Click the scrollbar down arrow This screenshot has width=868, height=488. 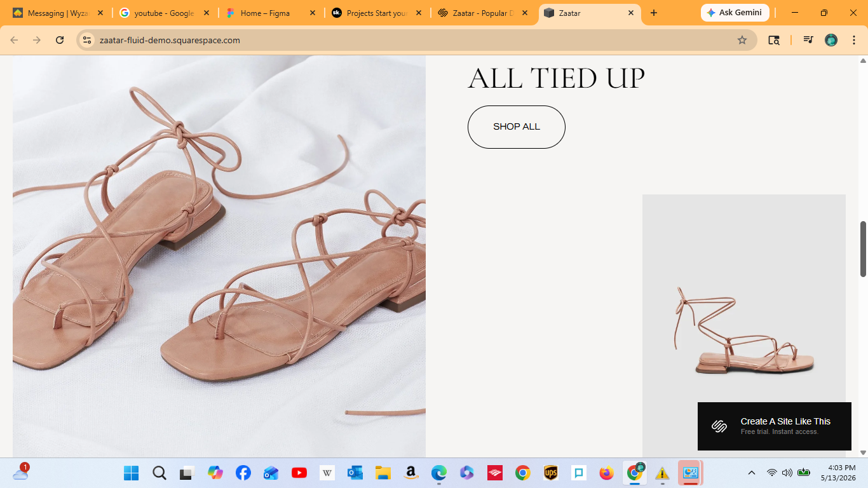[x=863, y=452]
